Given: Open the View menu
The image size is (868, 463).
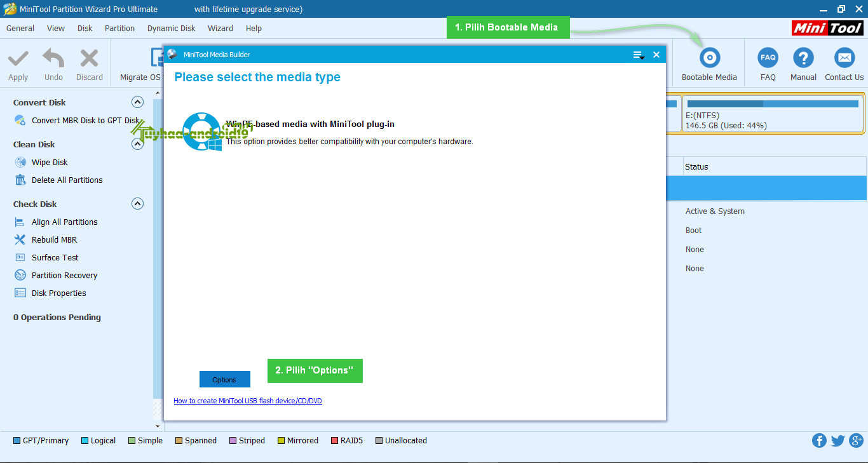Looking at the screenshot, I should pos(56,28).
